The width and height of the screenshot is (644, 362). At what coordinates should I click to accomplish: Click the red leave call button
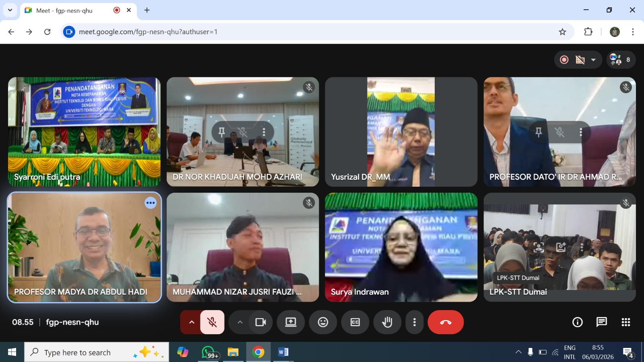click(446, 322)
